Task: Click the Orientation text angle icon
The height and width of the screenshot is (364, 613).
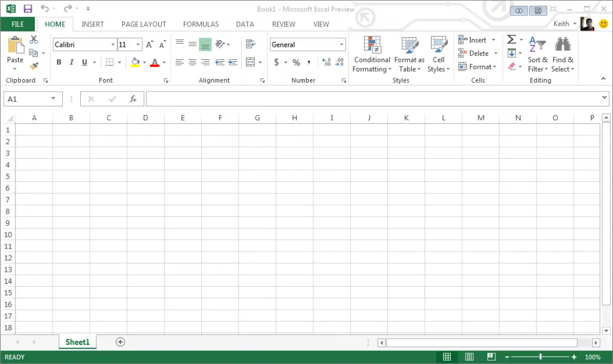Action: [x=220, y=44]
